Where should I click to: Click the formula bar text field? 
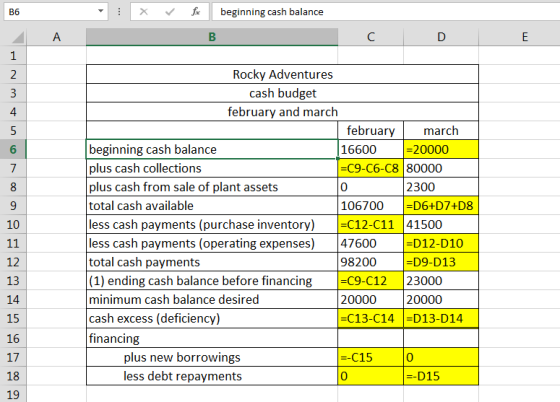tap(386, 12)
